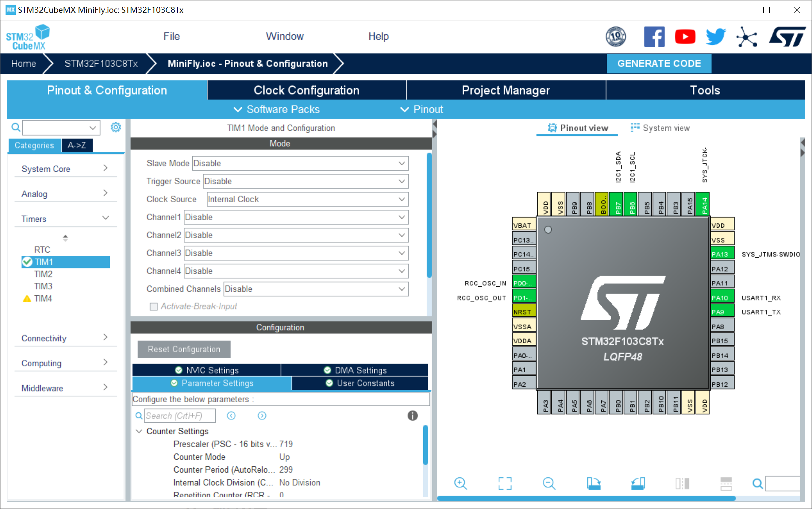Open category settings gear icon
Screen dimensions: 812x509
pyautogui.click(x=116, y=127)
